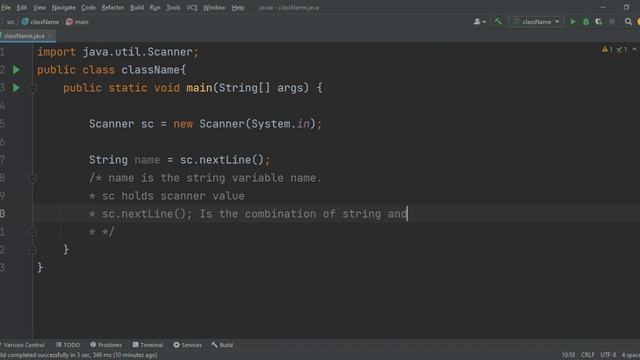Click 'args' in main method signature

point(290,88)
